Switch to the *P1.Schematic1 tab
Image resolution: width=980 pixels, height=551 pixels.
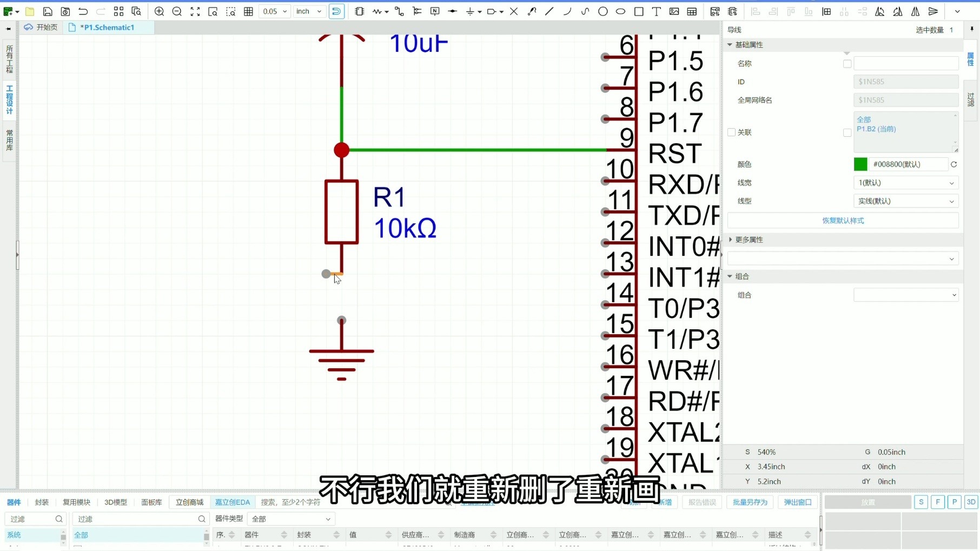[108, 27]
